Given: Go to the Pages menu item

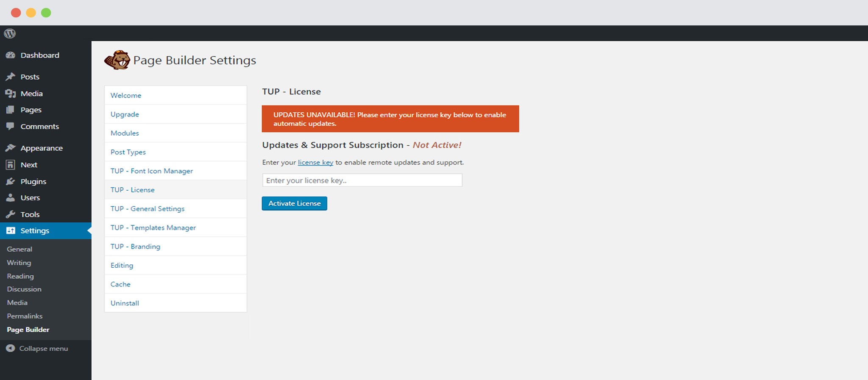Looking at the screenshot, I should [x=31, y=110].
